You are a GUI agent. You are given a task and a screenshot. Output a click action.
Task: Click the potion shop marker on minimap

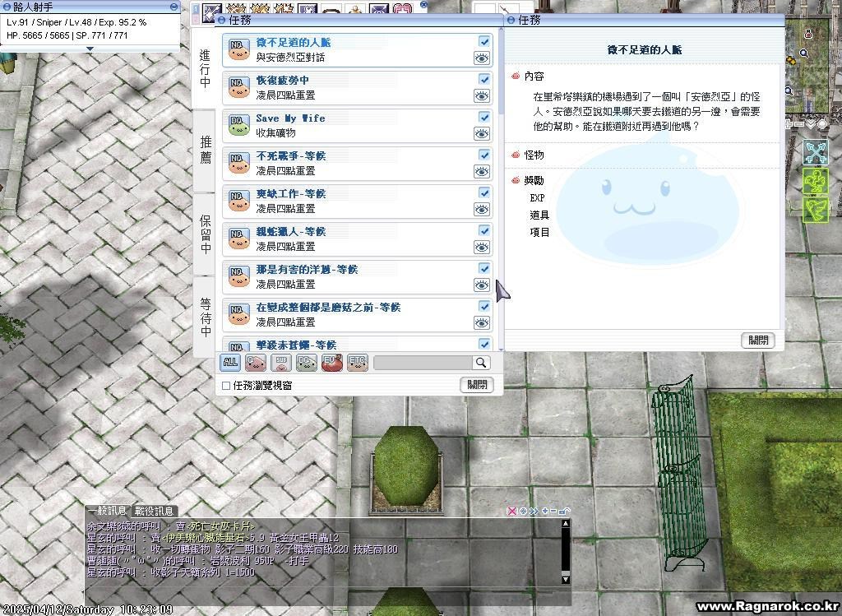click(808, 34)
